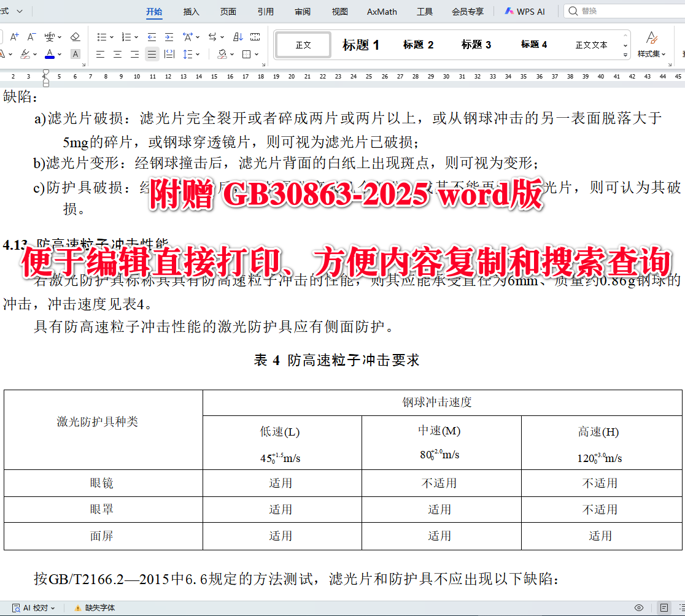Open the Numbered List dropdown arrow
685x616 pixels.
135,36
